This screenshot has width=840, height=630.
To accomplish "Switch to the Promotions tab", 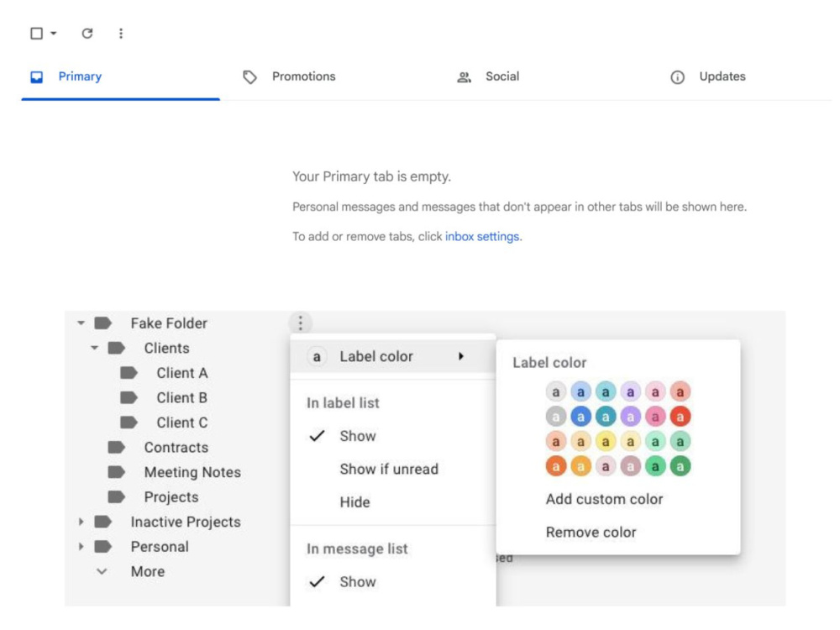I will 289,76.
